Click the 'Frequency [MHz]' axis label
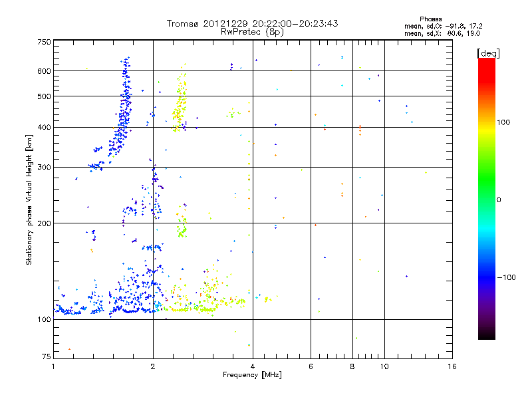Image resolution: width=532 pixels, height=399 pixels. coord(252,375)
